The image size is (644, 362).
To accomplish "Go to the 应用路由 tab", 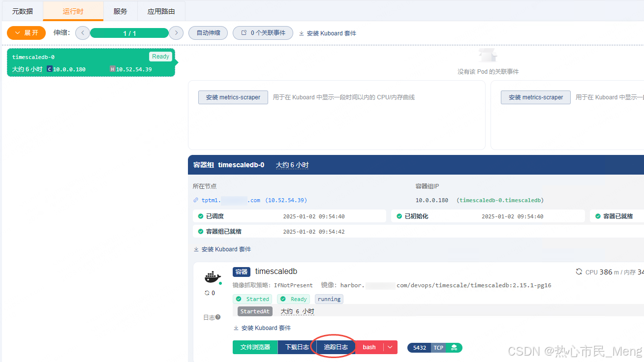I will [x=160, y=11].
